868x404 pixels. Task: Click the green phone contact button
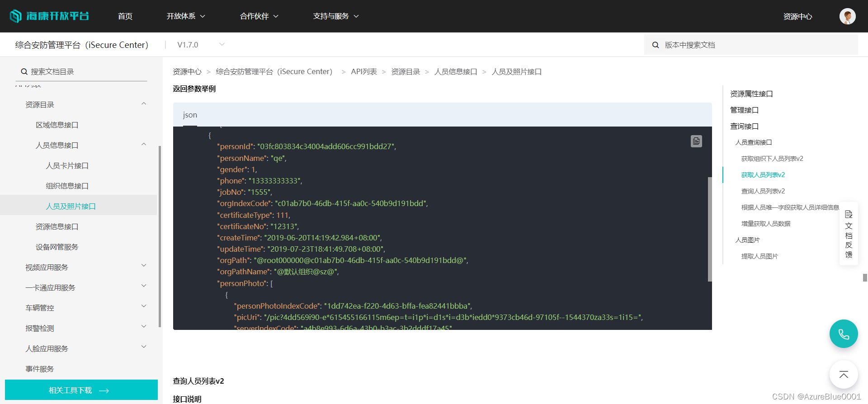(x=844, y=334)
